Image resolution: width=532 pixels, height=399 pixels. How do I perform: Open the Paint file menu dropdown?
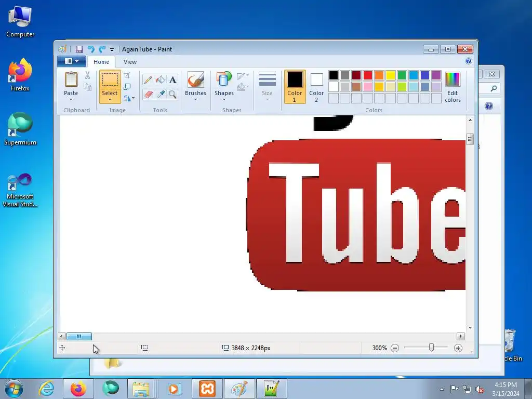[72, 61]
